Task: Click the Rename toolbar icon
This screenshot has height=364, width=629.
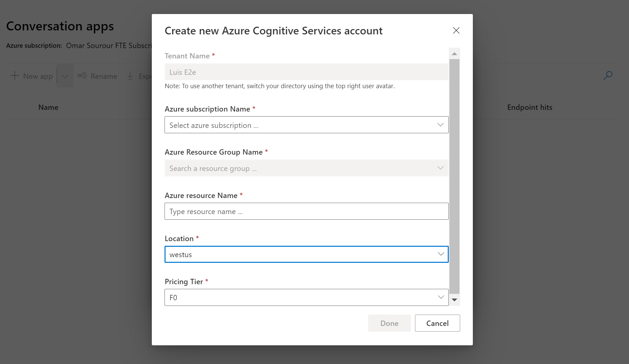Action: point(82,76)
